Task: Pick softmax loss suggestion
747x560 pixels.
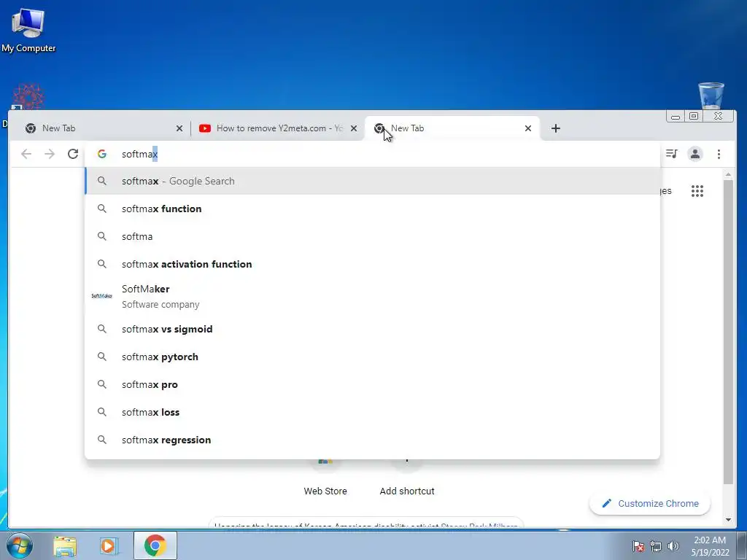Action: [x=373, y=412]
